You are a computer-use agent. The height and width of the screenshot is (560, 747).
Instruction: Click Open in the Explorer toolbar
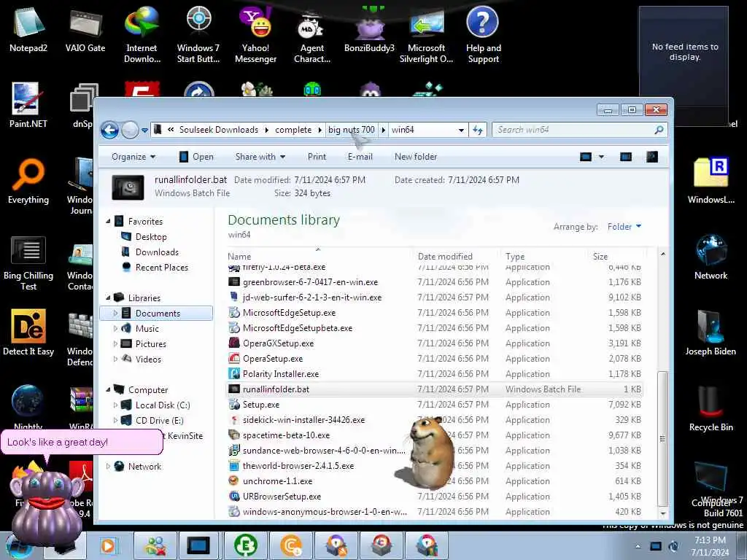(x=196, y=157)
